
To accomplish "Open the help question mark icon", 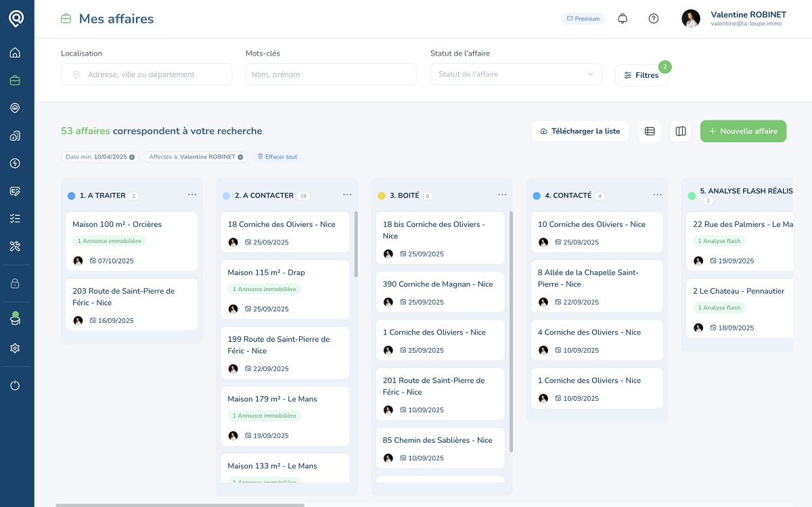I will [653, 19].
